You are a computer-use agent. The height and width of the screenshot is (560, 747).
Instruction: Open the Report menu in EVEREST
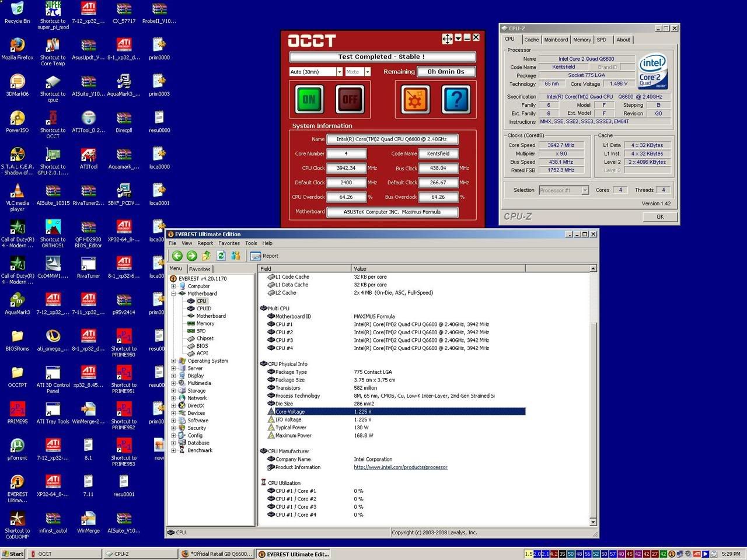pos(205,243)
